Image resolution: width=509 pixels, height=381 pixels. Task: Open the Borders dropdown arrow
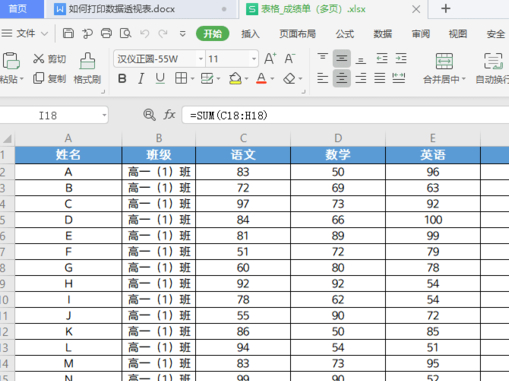pyautogui.click(x=192, y=79)
